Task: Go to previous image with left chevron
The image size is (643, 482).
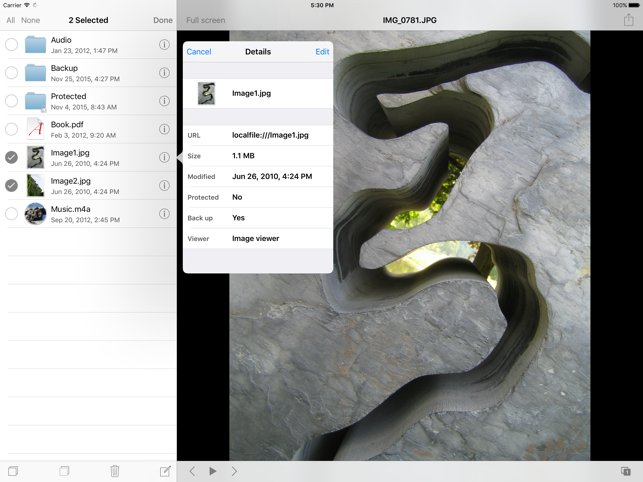Action: 192,471
